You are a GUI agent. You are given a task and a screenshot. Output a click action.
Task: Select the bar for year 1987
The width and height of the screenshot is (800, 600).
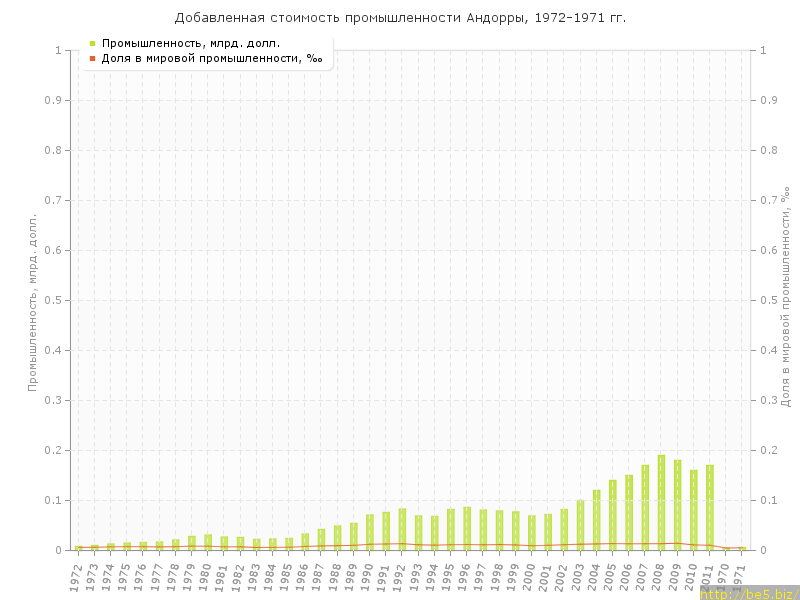tap(321, 540)
